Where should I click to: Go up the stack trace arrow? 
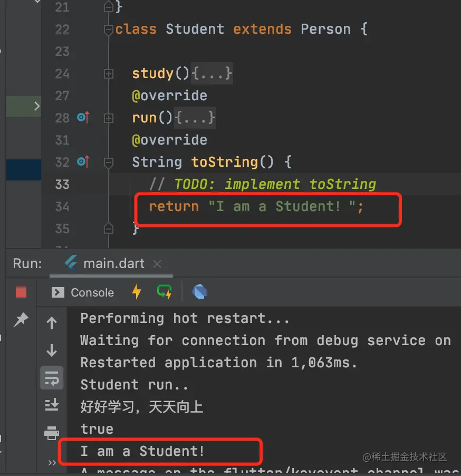coord(52,323)
